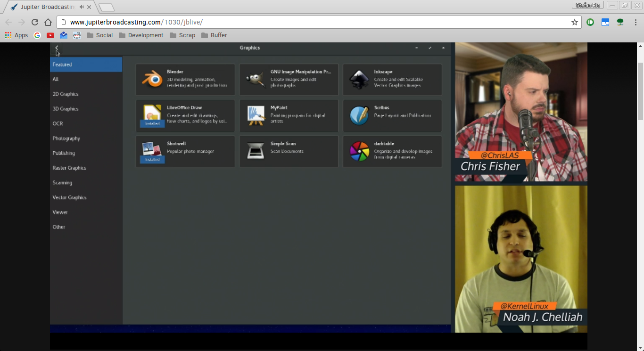Click the Simple Scan scanner icon

(x=256, y=151)
